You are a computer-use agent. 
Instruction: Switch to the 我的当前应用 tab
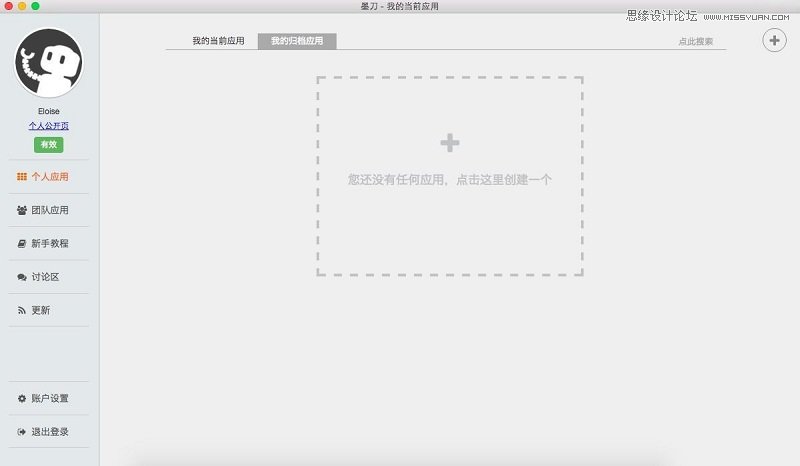pyautogui.click(x=218, y=41)
